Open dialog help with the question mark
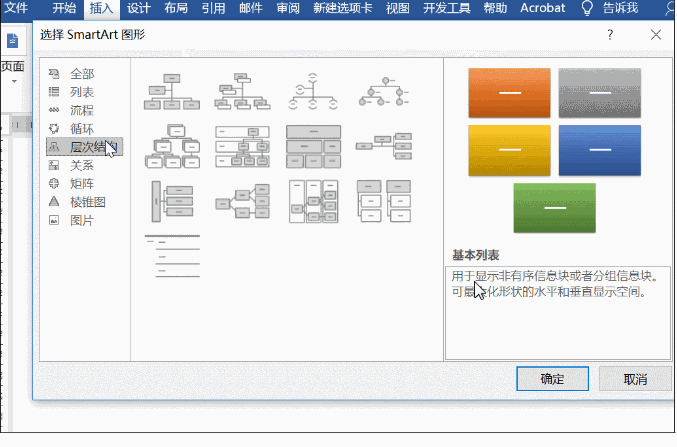 click(610, 35)
